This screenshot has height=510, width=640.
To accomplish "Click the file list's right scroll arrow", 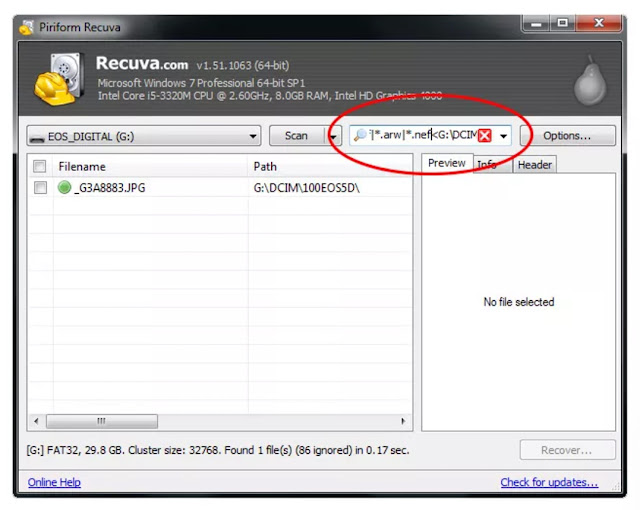I will pyautogui.click(x=403, y=421).
